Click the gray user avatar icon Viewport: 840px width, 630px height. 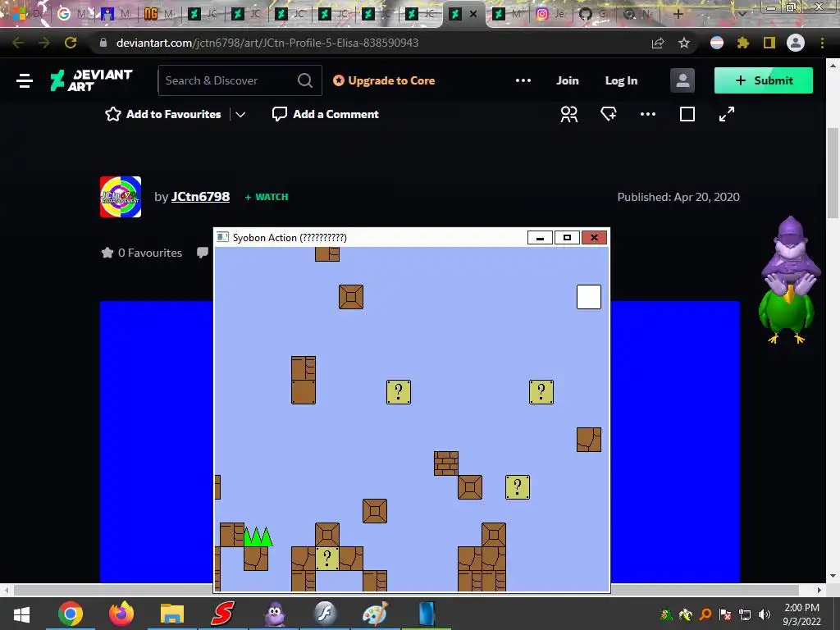pos(682,80)
